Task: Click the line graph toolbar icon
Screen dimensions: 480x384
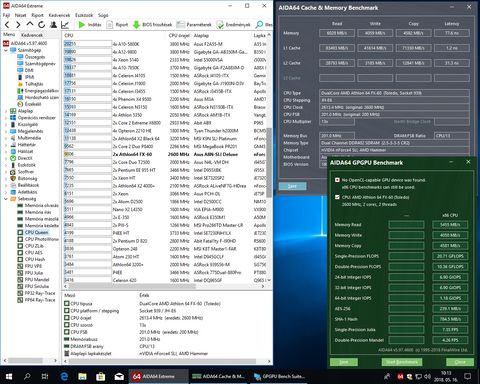Action: click(x=65, y=25)
